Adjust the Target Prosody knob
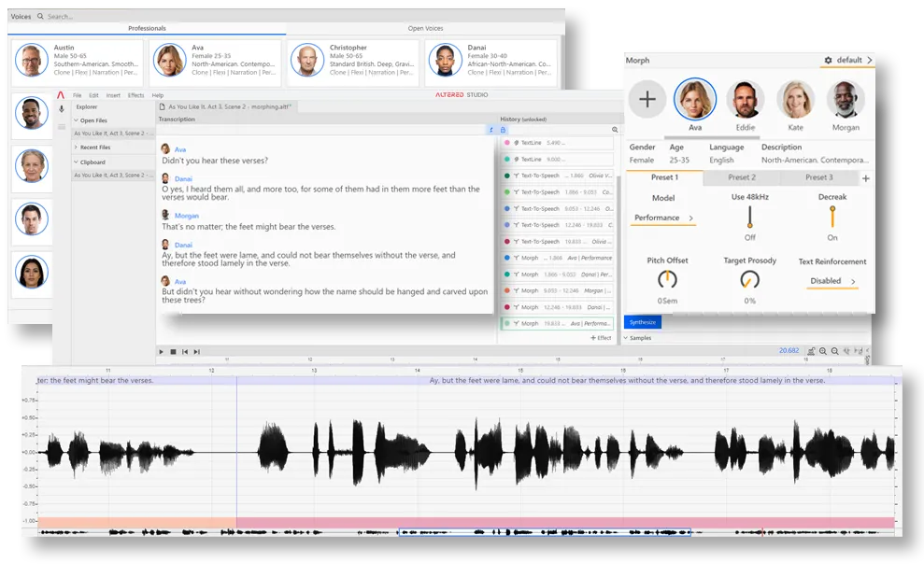The height and width of the screenshot is (577, 924). [x=749, y=279]
